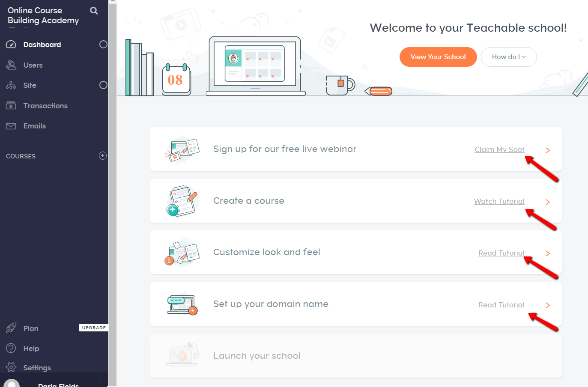Viewport: 588px width, 387px height.
Task: Click the sidebar vertical scrollbar
Action: (x=113, y=193)
